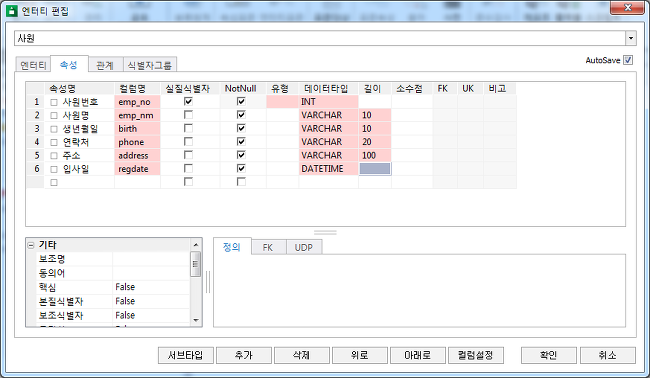Click the 정의 text area
The height and width of the screenshot is (378, 650).
(x=420, y=291)
